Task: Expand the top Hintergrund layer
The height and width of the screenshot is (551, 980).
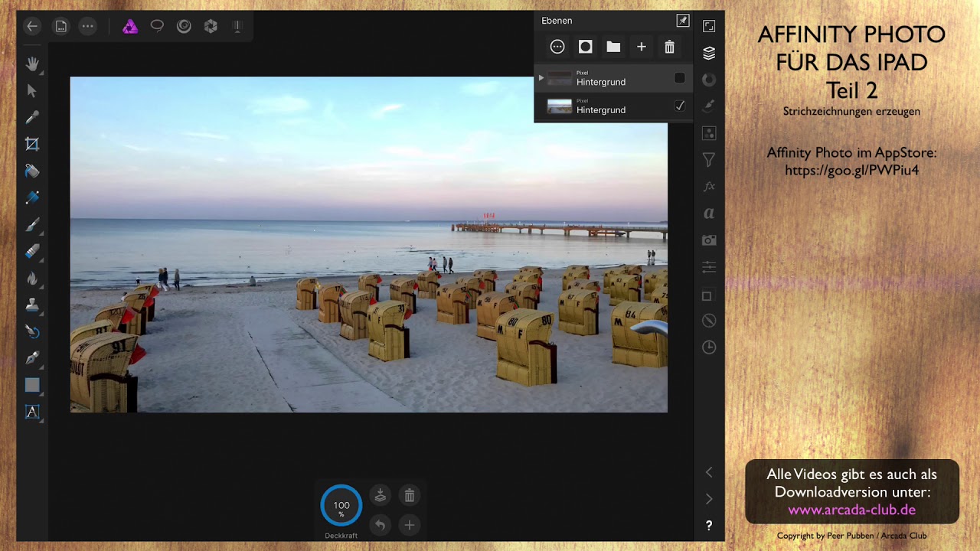Action: [x=541, y=78]
